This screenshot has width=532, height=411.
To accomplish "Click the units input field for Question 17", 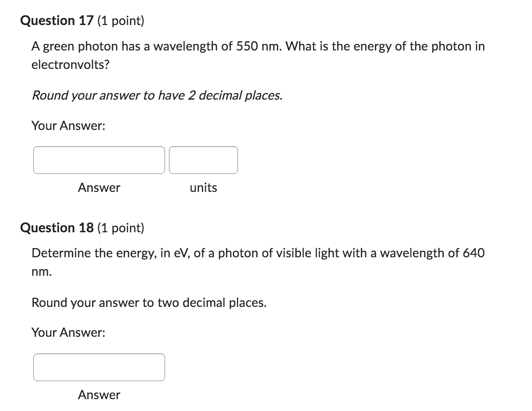I will click(203, 160).
